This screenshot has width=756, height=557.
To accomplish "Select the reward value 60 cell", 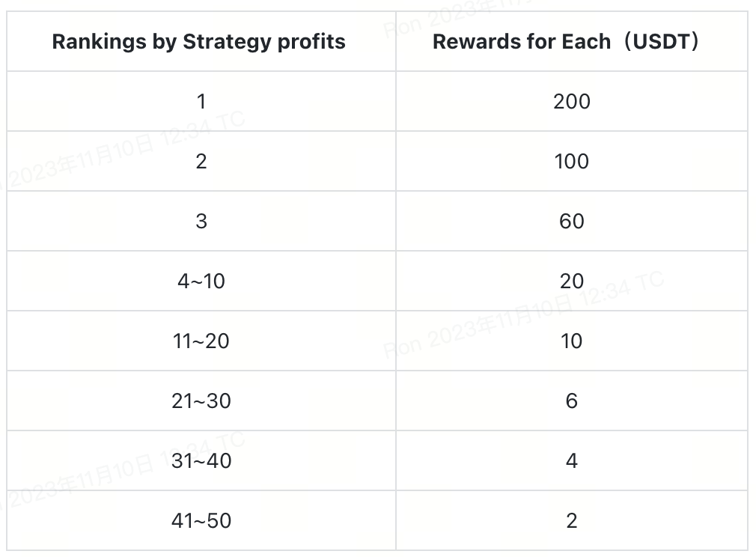I will point(572,221).
